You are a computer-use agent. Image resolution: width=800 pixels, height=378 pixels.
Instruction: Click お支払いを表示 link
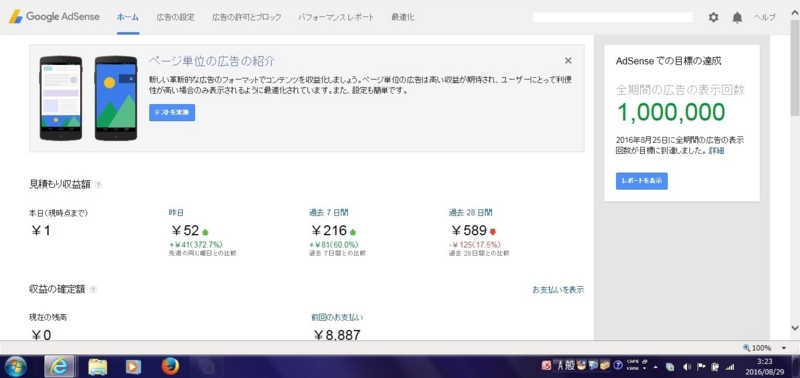coord(558,290)
